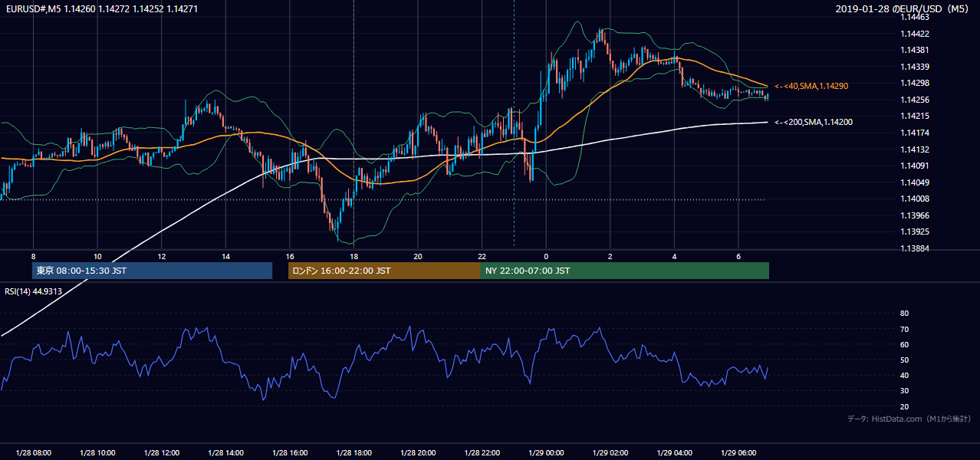Click hour label 22 under the price chart
980x460 pixels.
(x=482, y=257)
